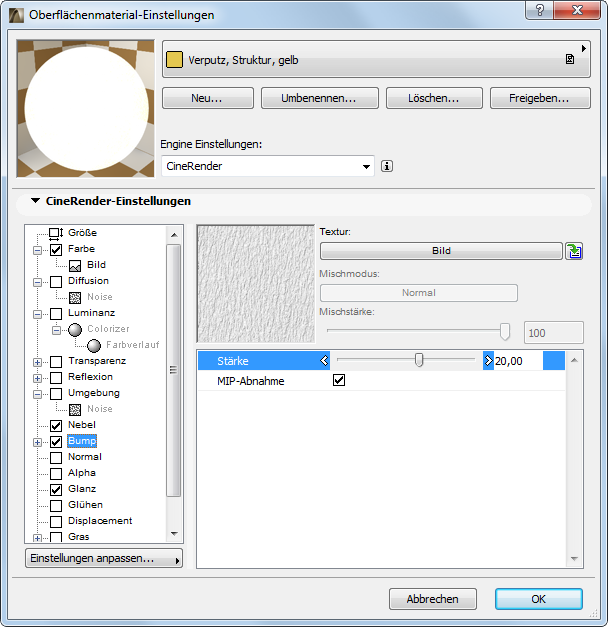
Task: Click the Noise icon under Umgebung
Action: pos(75,409)
